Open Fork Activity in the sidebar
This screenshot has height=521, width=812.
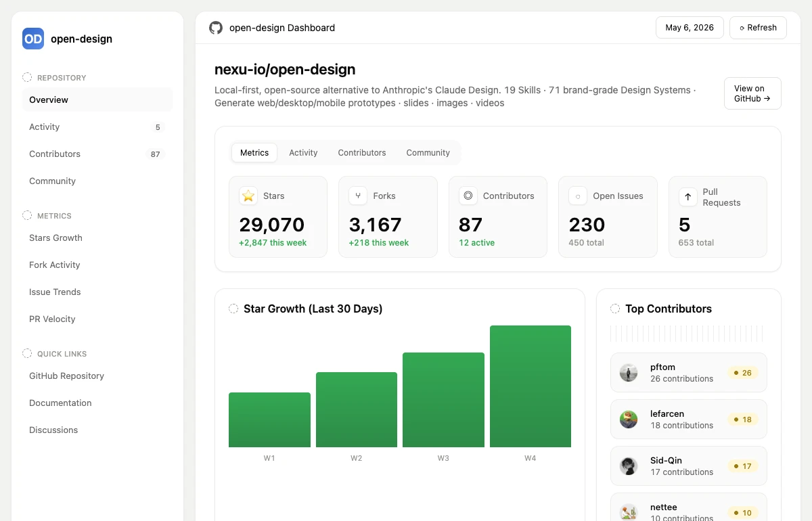click(97, 265)
